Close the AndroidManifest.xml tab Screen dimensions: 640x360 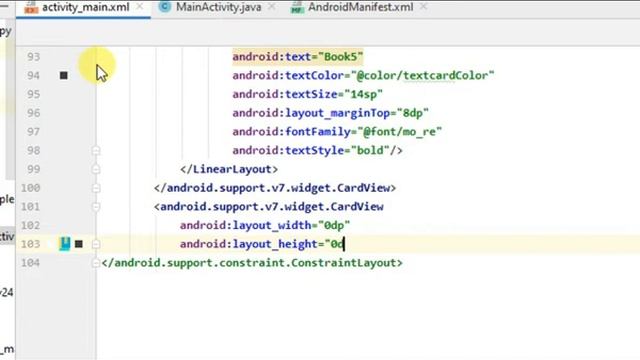pos(423,7)
